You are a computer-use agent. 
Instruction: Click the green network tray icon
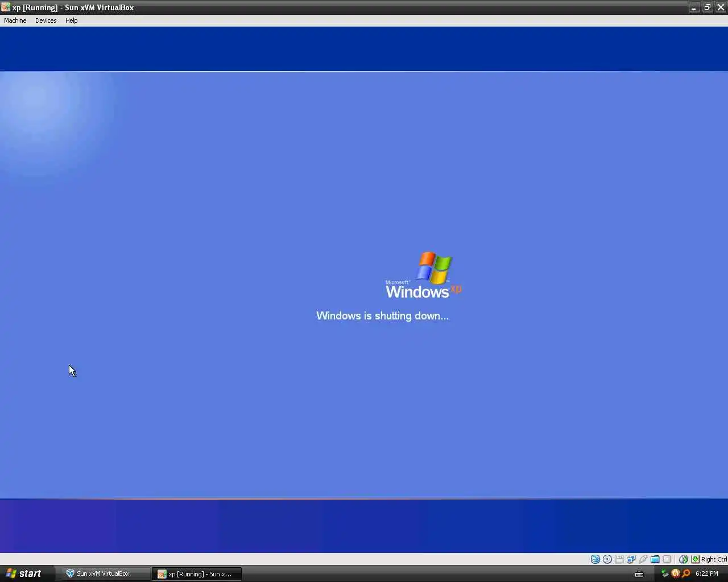pos(664,573)
